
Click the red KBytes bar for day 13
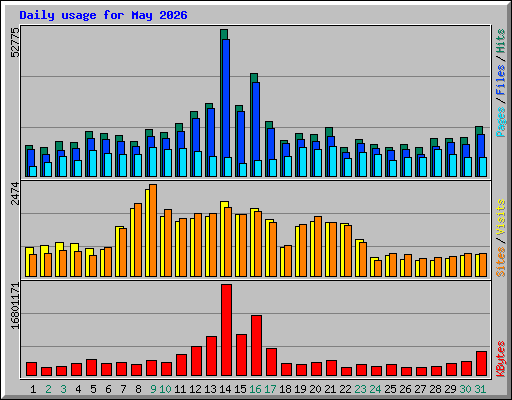coord(211,356)
